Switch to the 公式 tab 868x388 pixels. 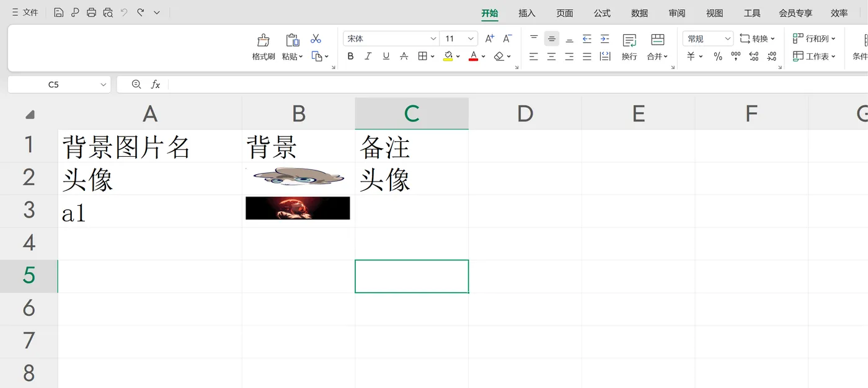[x=602, y=13]
